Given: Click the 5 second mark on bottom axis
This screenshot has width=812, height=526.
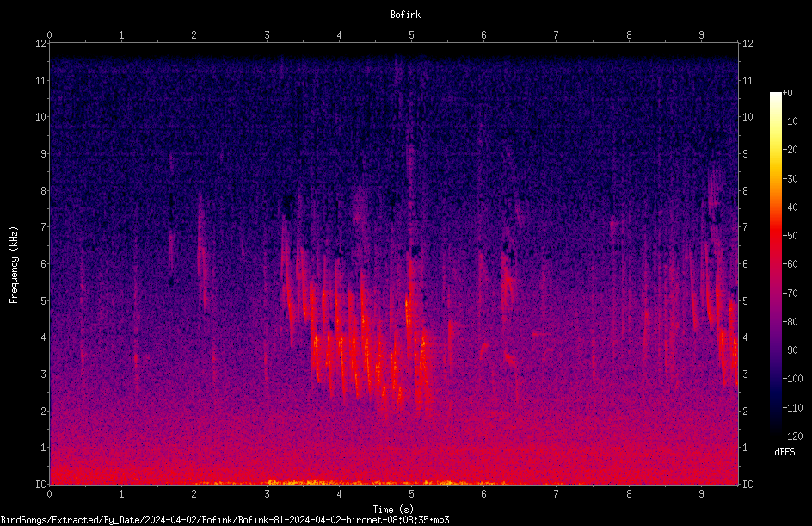Looking at the screenshot, I should (411, 494).
